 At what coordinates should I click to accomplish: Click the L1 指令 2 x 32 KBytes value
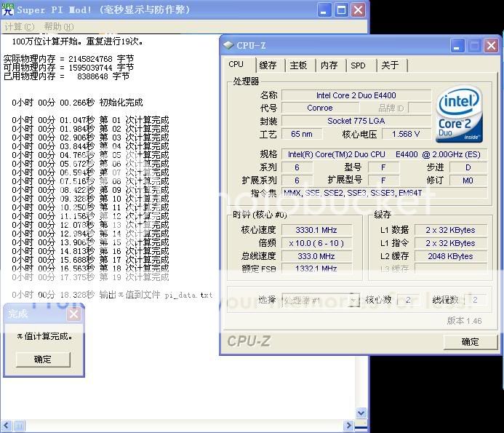[451, 243]
